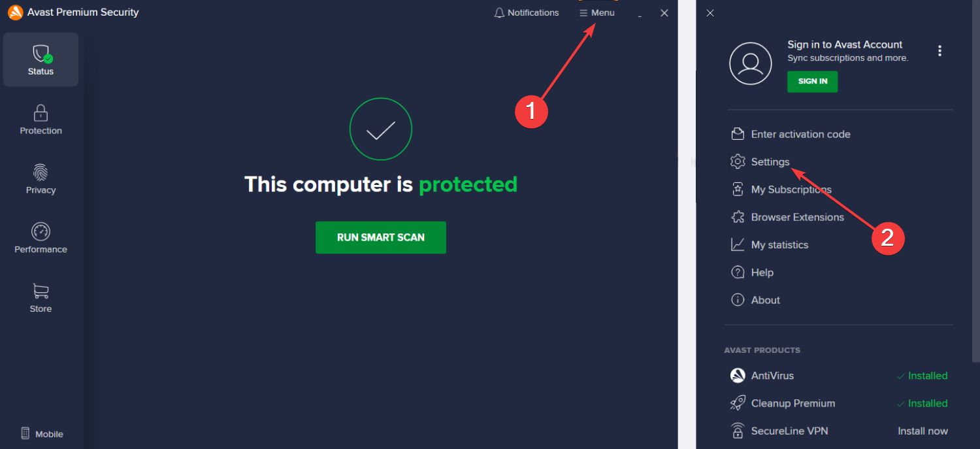980x449 pixels.
Task: Click the account avatar icon
Action: point(751,63)
